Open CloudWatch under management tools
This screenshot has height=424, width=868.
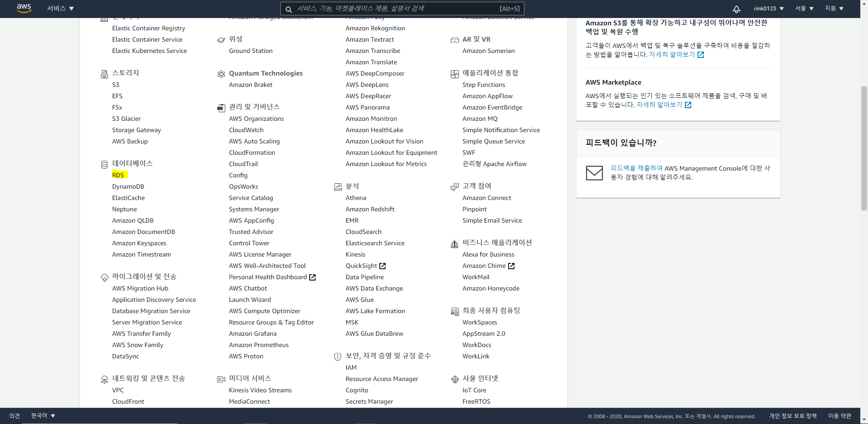246,130
